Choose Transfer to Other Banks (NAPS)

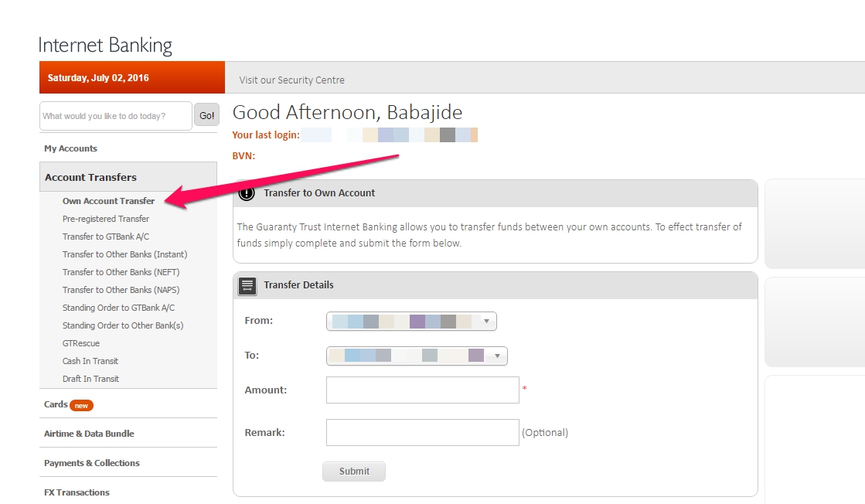coord(121,290)
